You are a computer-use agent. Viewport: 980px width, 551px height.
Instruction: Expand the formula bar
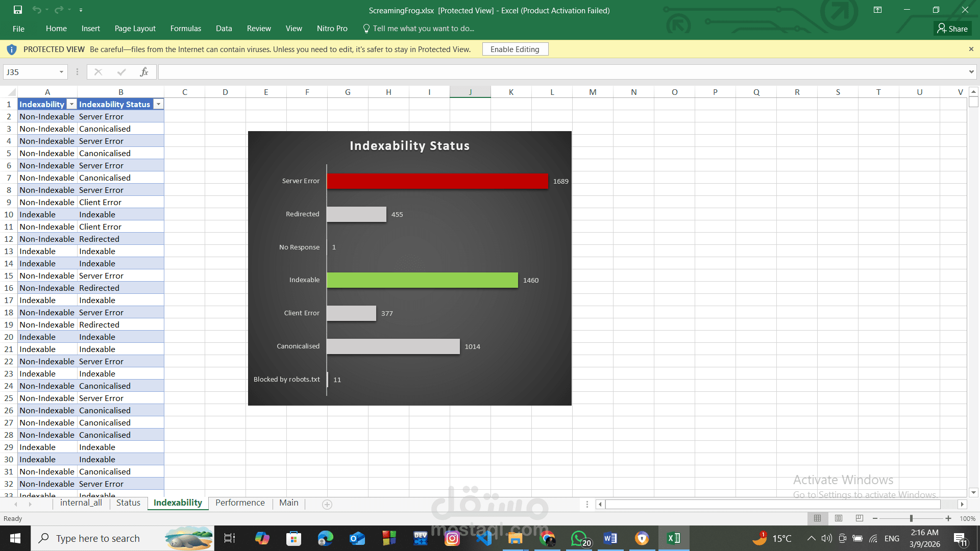click(x=971, y=72)
